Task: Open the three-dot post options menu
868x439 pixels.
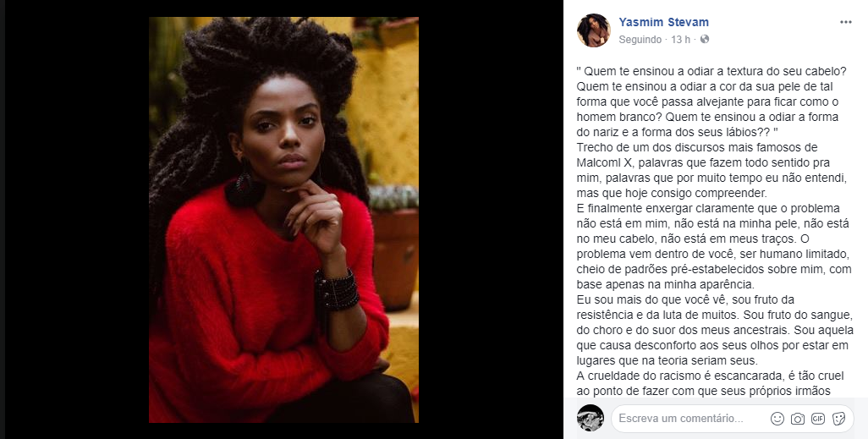Action: 846,22
